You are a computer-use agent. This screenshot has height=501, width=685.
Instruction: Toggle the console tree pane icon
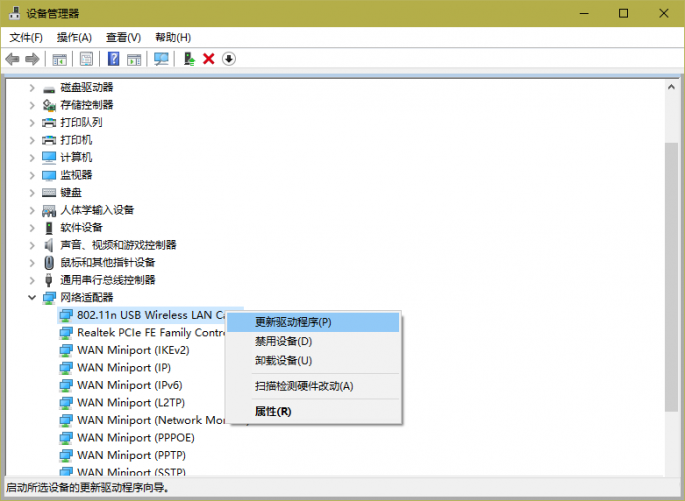point(59,59)
